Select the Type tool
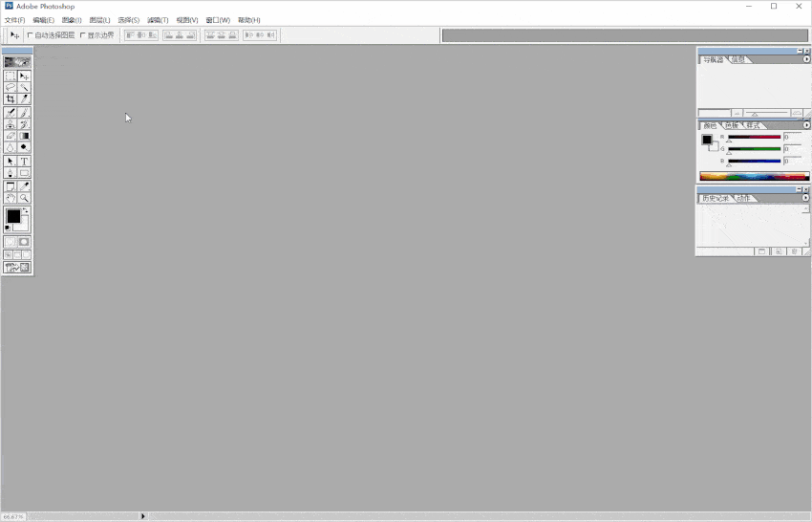The image size is (812, 522). [x=24, y=162]
